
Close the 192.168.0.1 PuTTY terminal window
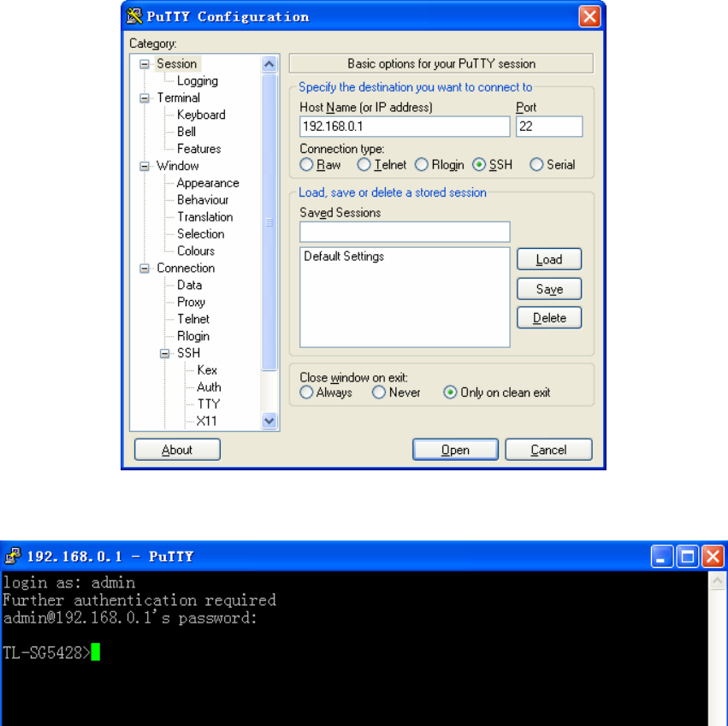[713, 556]
